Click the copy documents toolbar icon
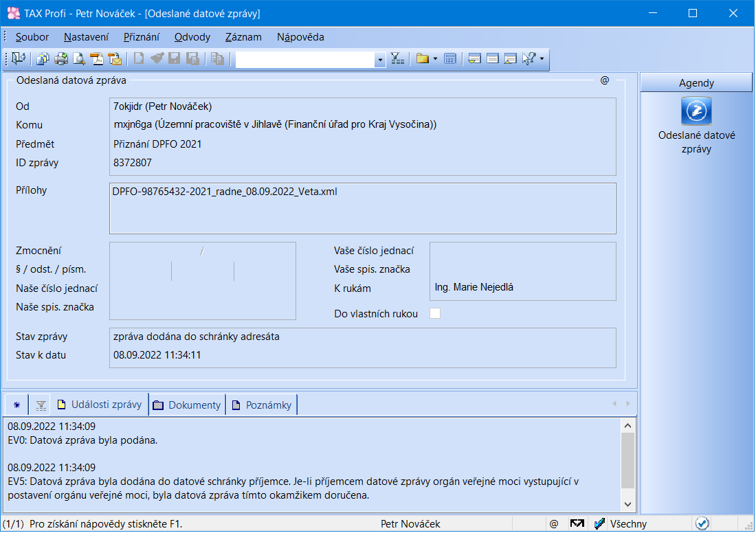The width and height of the screenshot is (756, 533). click(x=43, y=59)
